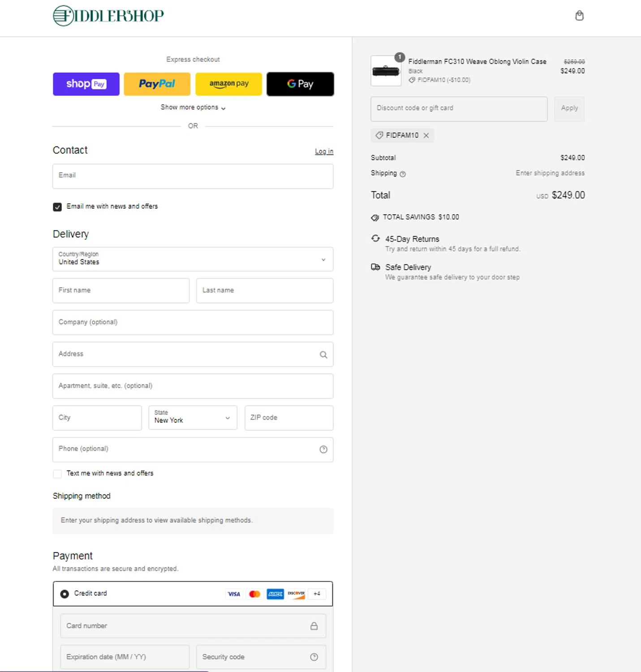This screenshot has width=641, height=672.
Task: Focus the Address field
Action: (x=193, y=354)
